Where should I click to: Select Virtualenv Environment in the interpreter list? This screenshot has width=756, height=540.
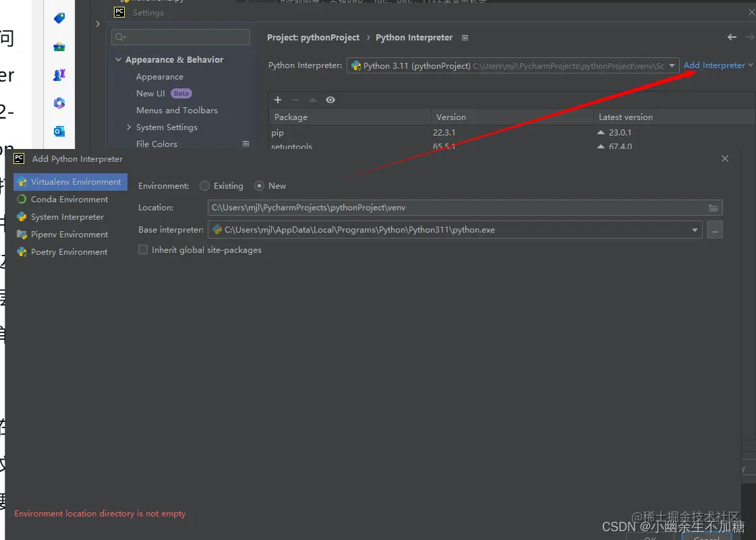[x=70, y=182]
